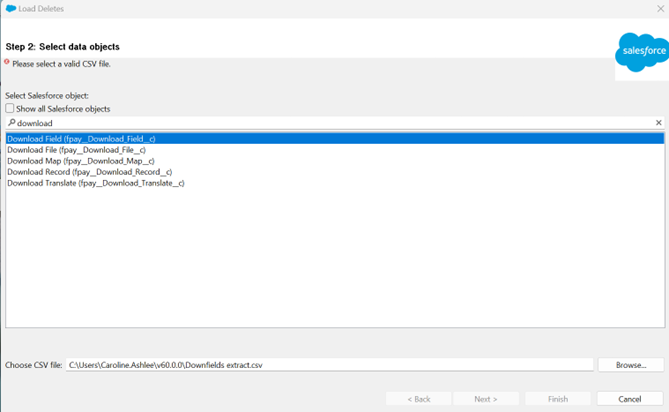Click the Load Deletes title bar icon
The width and height of the screenshot is (669, 412).
pyautogui.click(x=9, y=8)
